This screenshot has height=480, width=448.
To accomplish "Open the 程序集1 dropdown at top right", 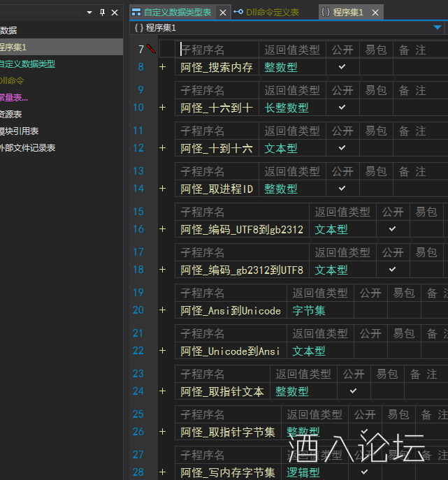I will tap(438, 27).
